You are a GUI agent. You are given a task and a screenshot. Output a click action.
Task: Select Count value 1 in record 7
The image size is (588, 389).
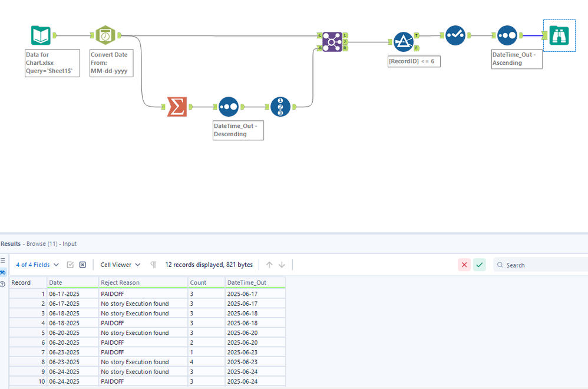click(207, 352)
